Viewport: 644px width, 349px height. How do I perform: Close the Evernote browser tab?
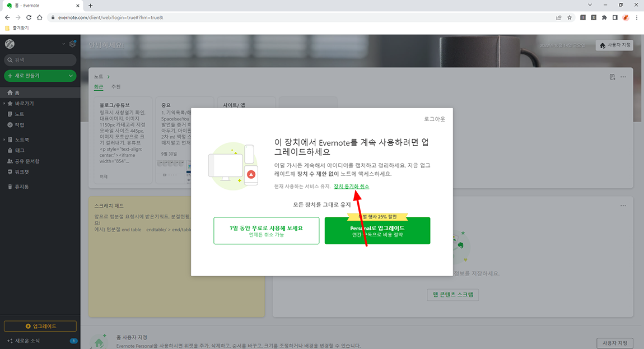tap(78, 6)
